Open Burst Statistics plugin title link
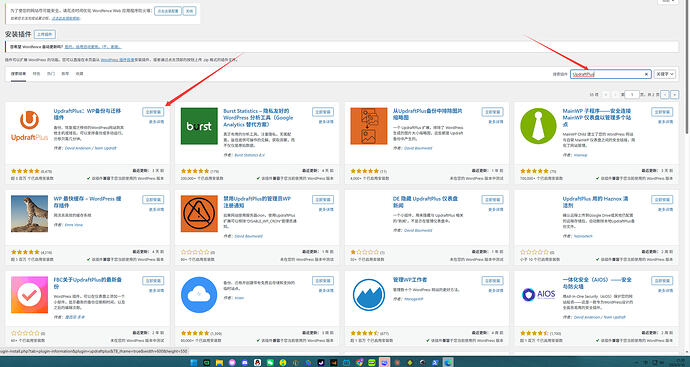This screenshot has width=690, height=367. tap(258, 118)
